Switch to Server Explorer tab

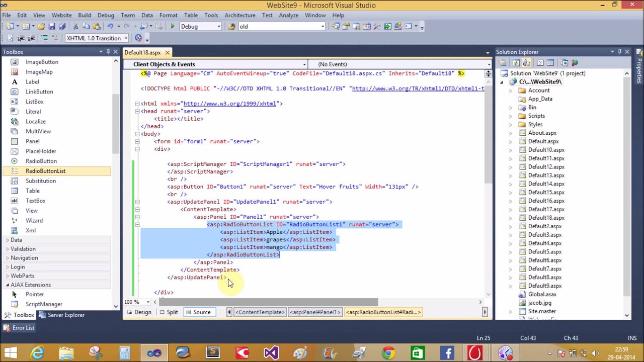[61, 315]
